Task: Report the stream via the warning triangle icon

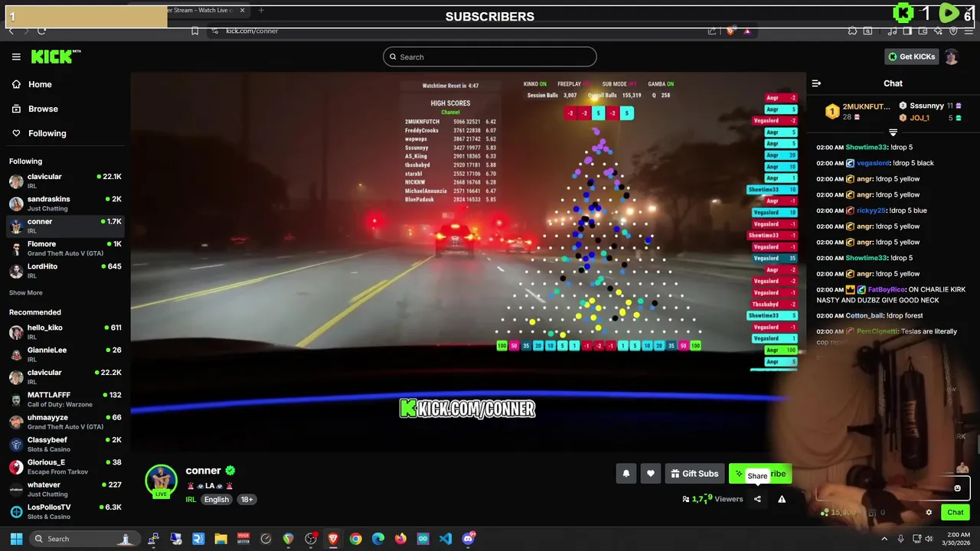Action: pyautogui.click(x=782, y=499)
